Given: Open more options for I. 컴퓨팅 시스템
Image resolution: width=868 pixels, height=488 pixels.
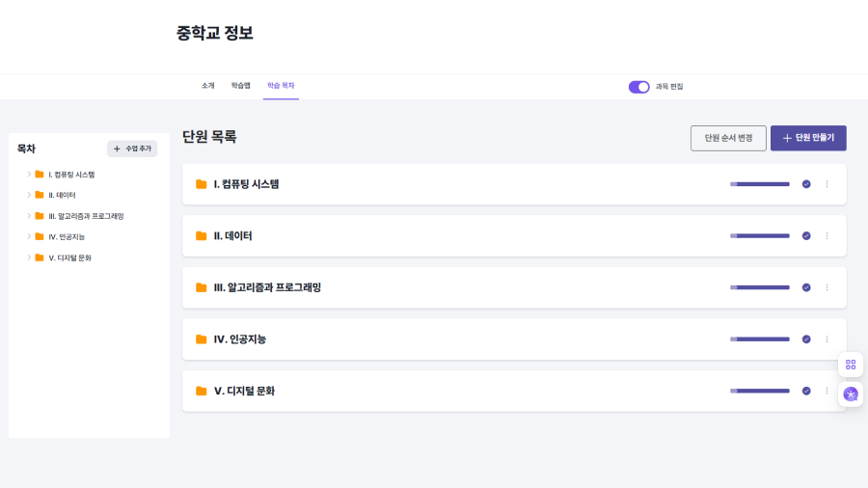Looking at the screenshot, I should [827, 184].
